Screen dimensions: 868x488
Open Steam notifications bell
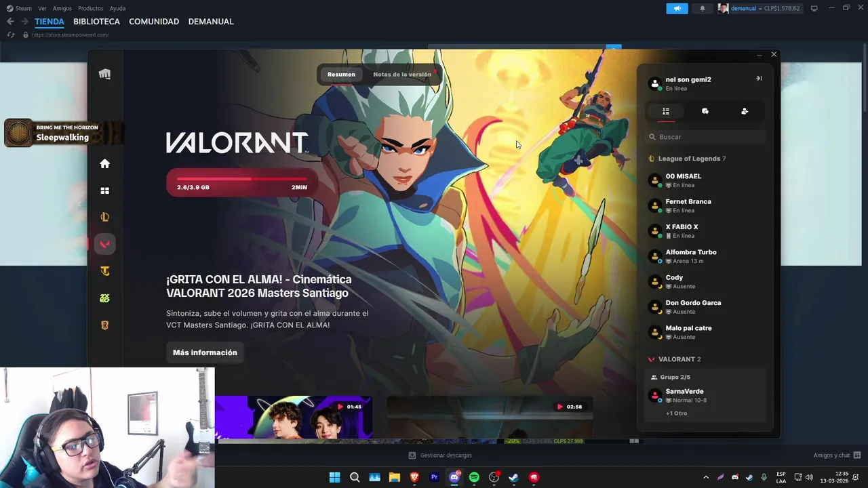703,8
